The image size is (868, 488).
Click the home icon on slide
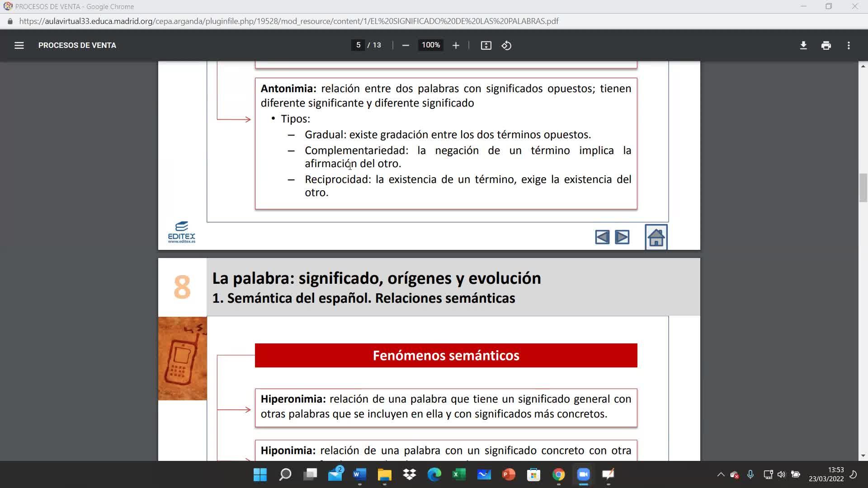[x=656, y=237]
